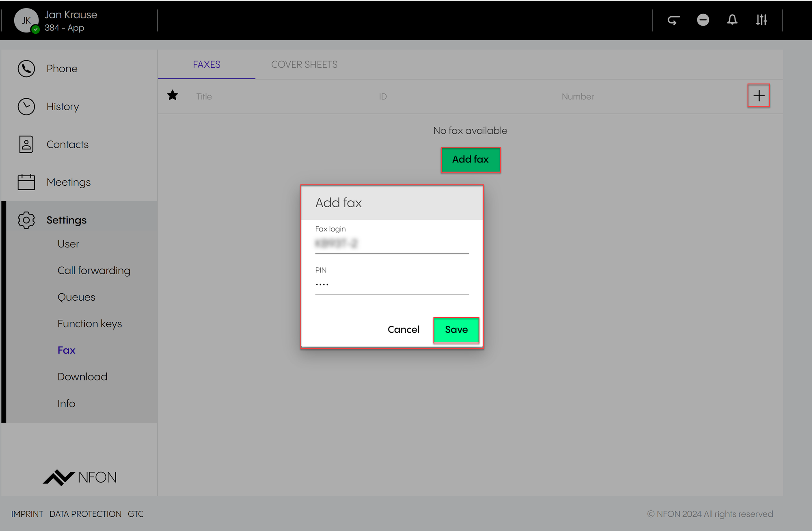
Task: Select the Faxes tab
Action: 207,65
